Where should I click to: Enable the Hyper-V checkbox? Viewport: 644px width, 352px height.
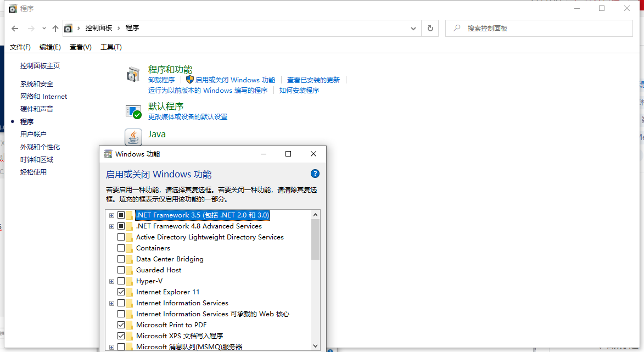click(121, 281)
